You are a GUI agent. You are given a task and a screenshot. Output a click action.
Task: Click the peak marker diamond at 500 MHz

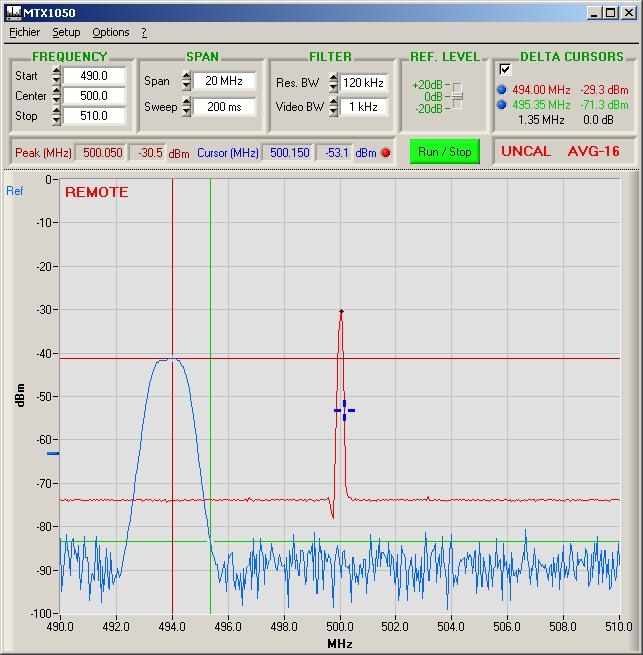341,312
